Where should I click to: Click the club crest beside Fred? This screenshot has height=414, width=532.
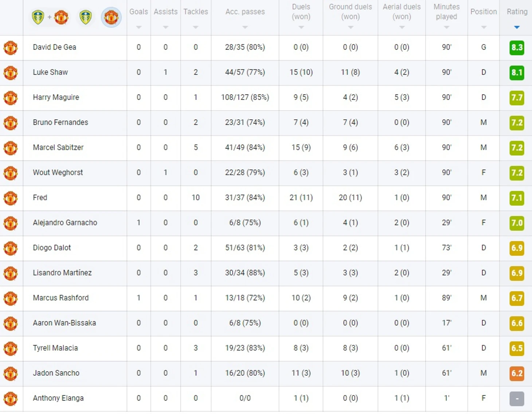tap(11, 198)
